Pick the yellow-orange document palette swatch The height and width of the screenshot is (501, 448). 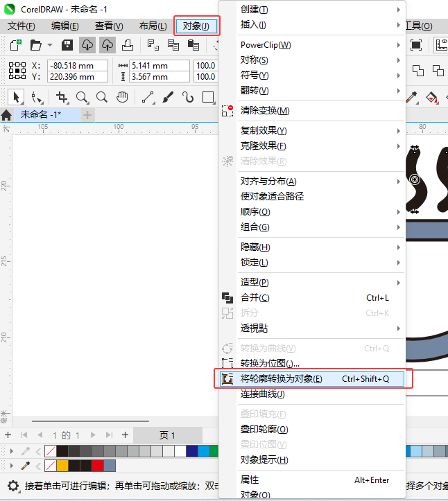pos(62,466)
